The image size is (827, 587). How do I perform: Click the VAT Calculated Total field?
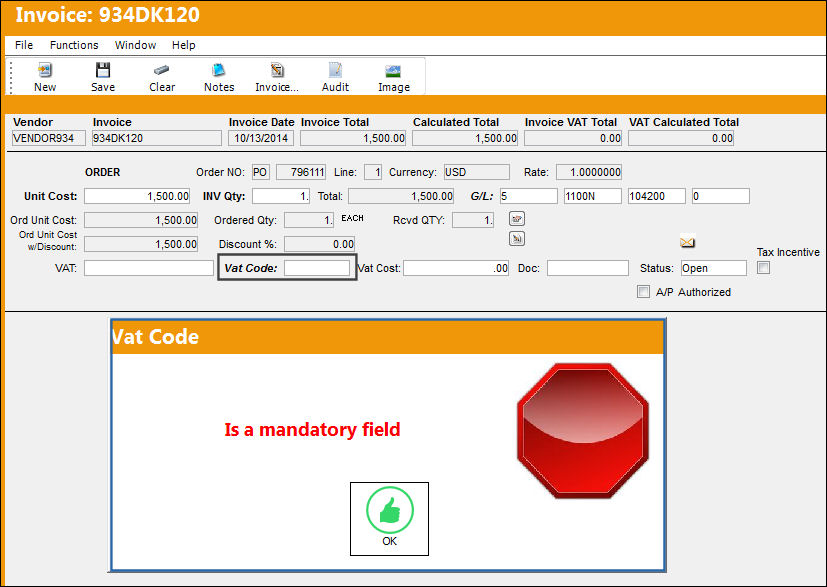click(x=681, y=138)
